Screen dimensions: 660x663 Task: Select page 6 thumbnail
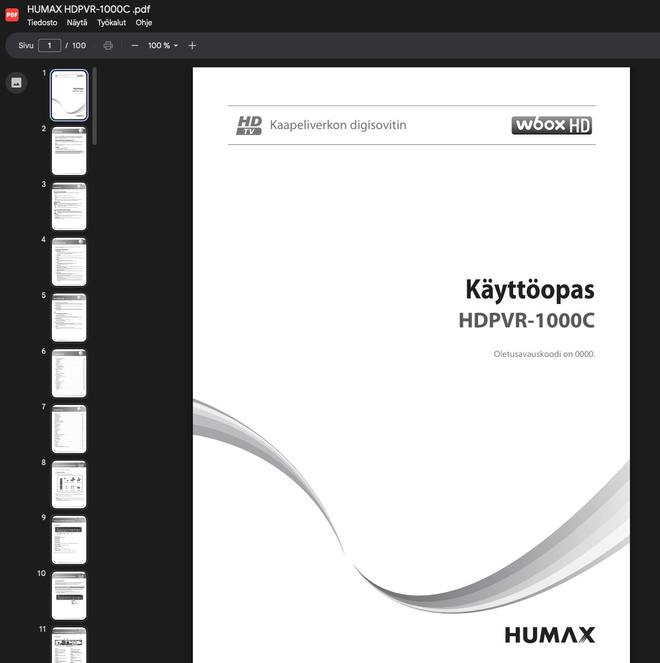pyautogui.click(x=69, y=373)
